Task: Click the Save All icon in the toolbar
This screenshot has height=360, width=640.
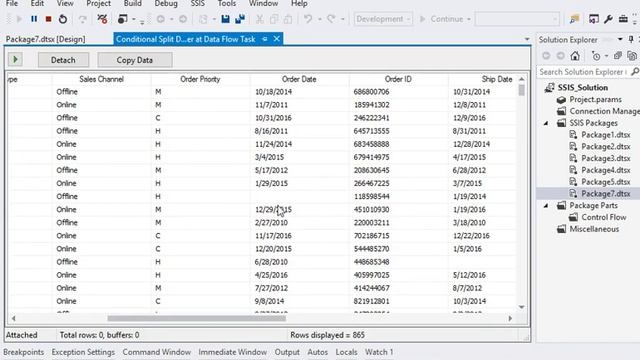Action: pyautogui.click(x=240, y=19)
